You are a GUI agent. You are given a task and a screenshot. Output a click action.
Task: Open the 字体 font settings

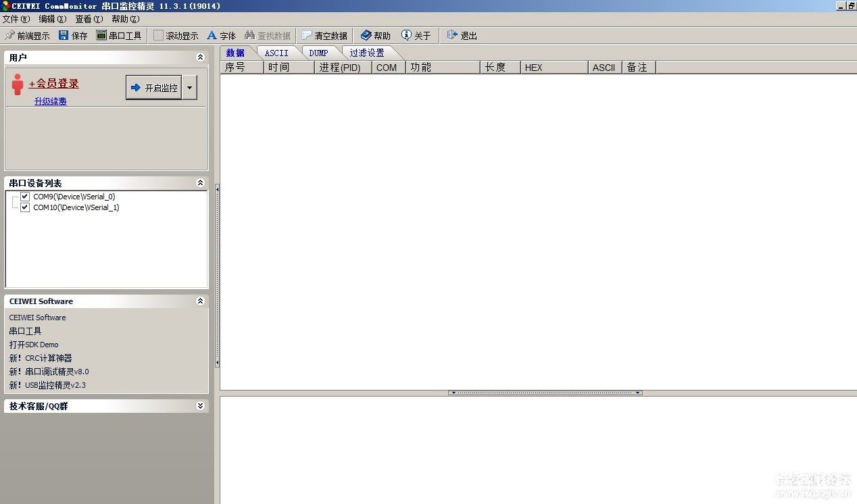(x=221, y=35)
